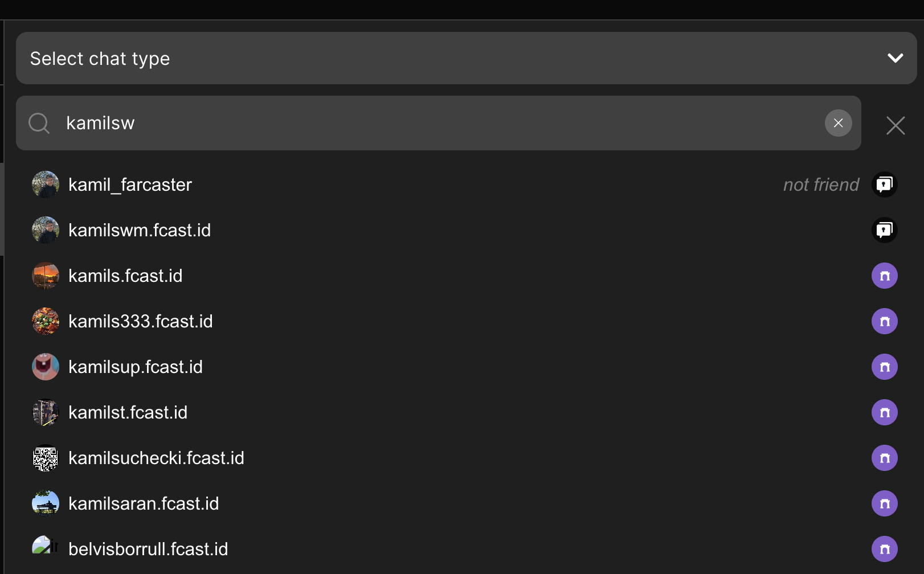
Task: Click purple badge icon next to kamilst.fcast.id
Action: pyautogui.click(x=884, y=412)
